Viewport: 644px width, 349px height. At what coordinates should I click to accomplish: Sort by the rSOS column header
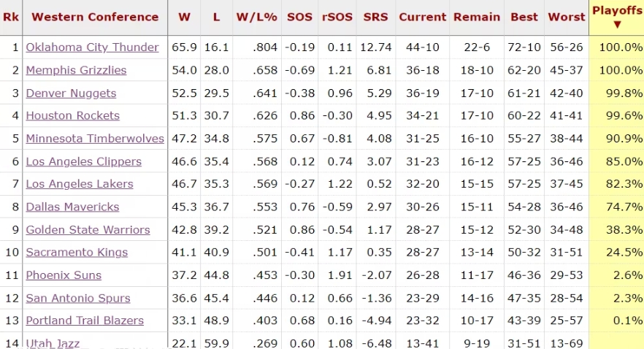pyautogui.click(x=337, y=17)
